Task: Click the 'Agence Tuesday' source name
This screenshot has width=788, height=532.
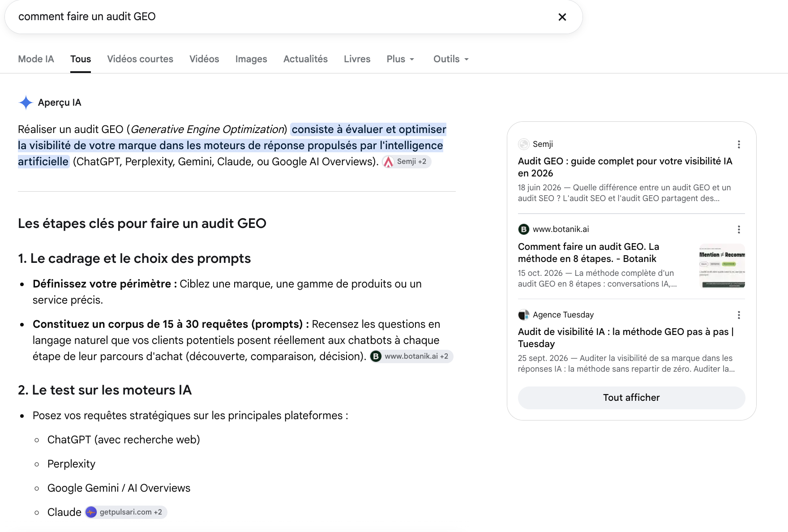Action: pyautogui.click(x=563, y=315)
